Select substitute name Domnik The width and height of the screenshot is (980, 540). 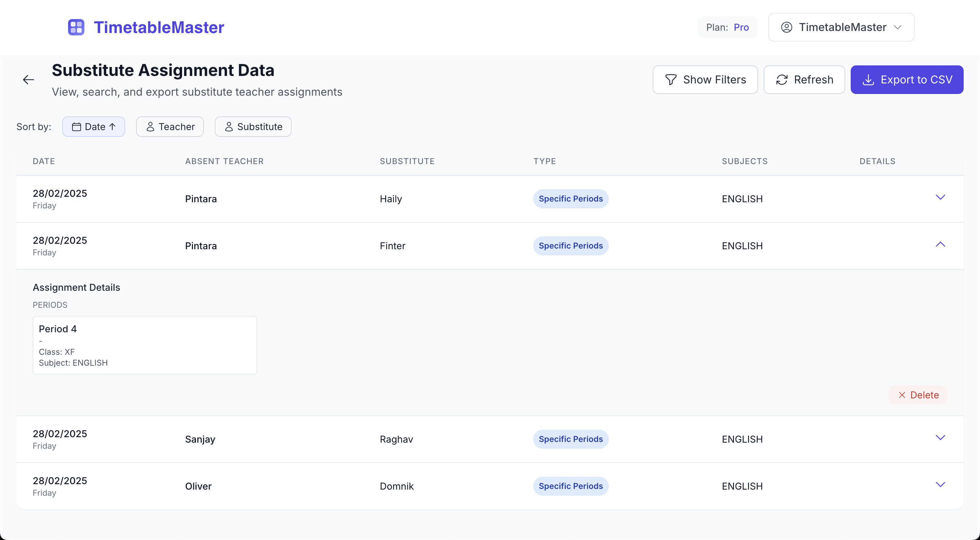click(x=397, y=486)
